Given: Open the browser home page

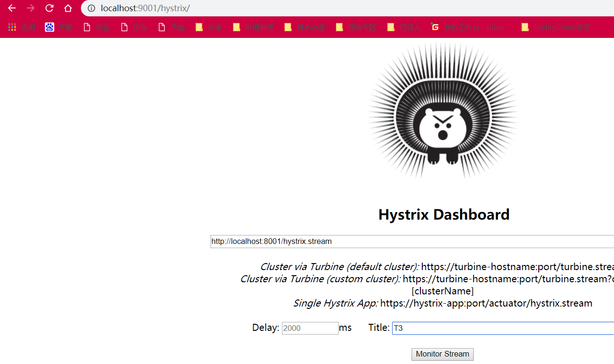Looking at the screenshot, I should (68, 8).
